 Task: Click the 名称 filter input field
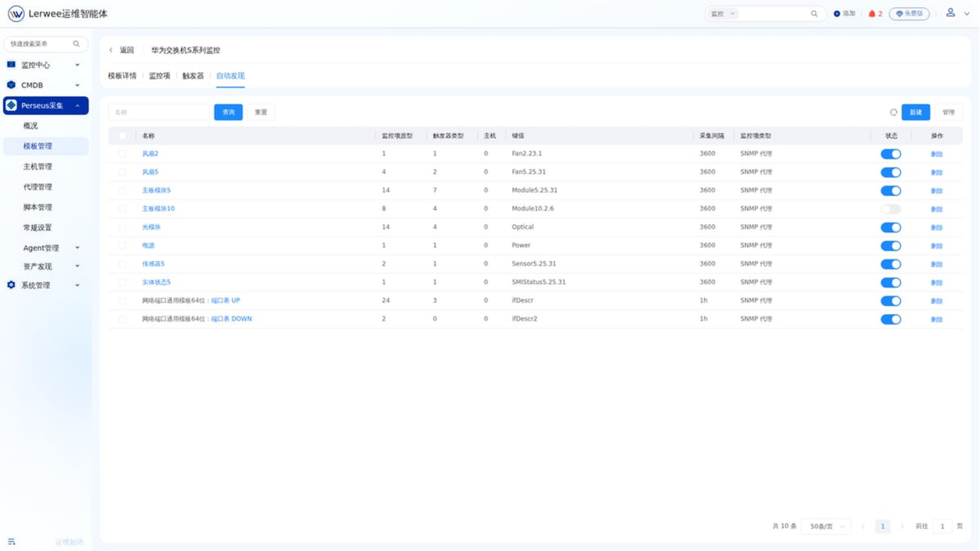159,113
